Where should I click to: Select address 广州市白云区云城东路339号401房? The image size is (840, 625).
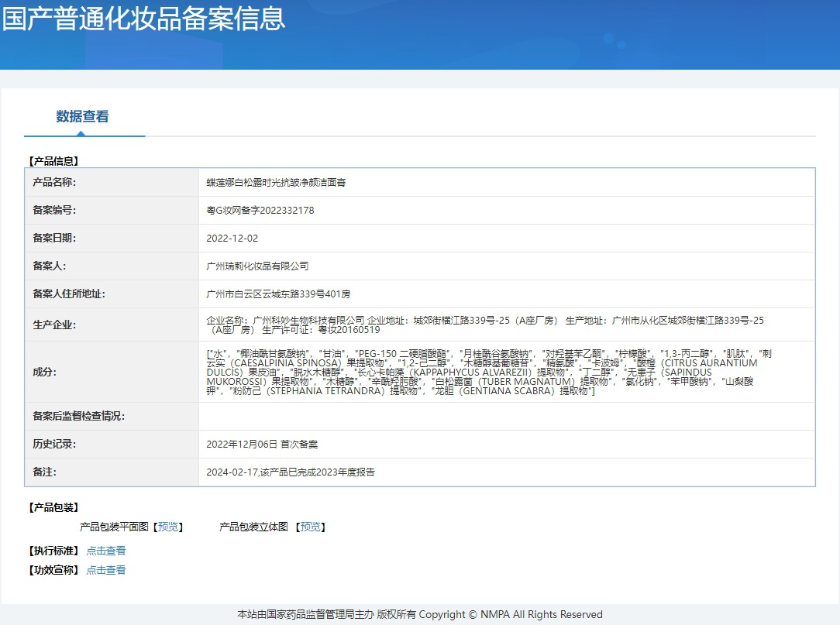(x=278, y=294)
